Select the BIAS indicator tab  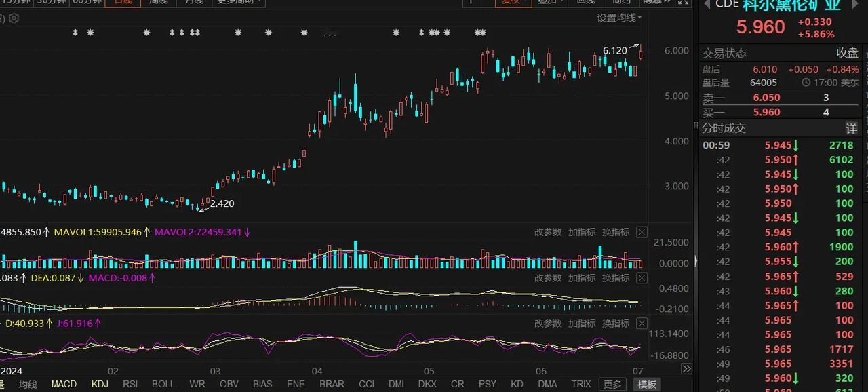(262, 385)
